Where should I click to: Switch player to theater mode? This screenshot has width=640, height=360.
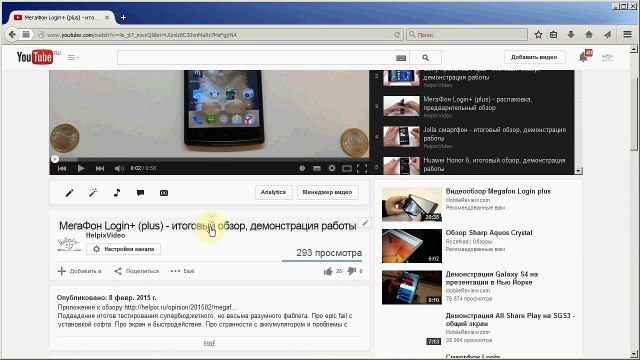pyautogui.click(x=347, y=168)
